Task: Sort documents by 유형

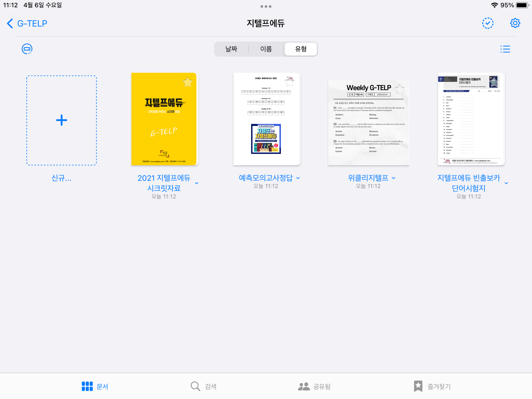Action: tap(301, 49)
